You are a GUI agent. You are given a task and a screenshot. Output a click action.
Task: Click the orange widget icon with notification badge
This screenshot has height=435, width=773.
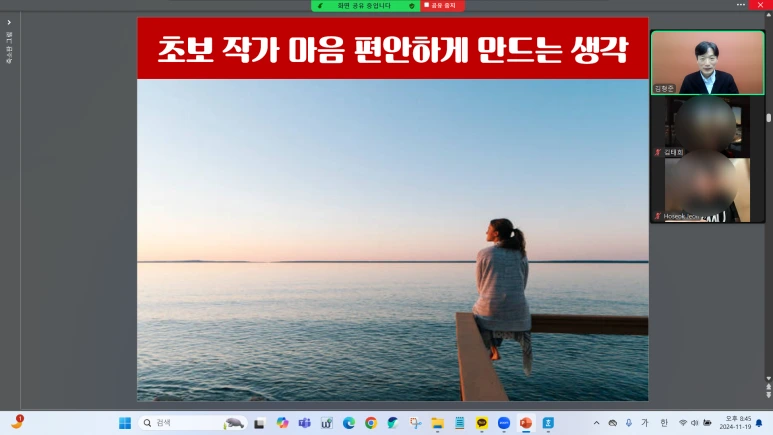click(x=17, y=422)
